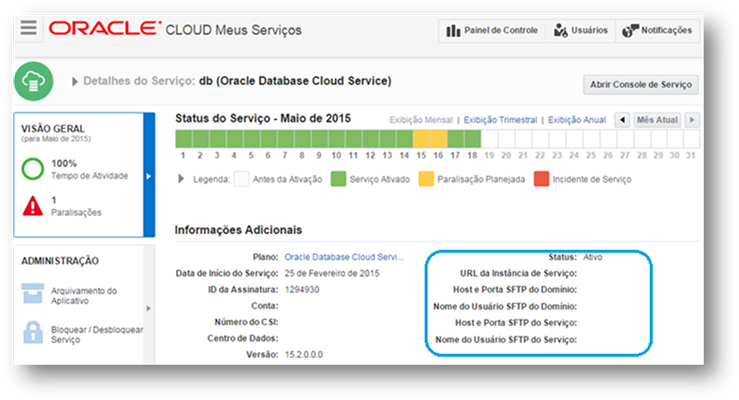This screenshot has width=739, height=400.
Task: Expand the Administração panel arrow
Action: [x=149, y=308]
